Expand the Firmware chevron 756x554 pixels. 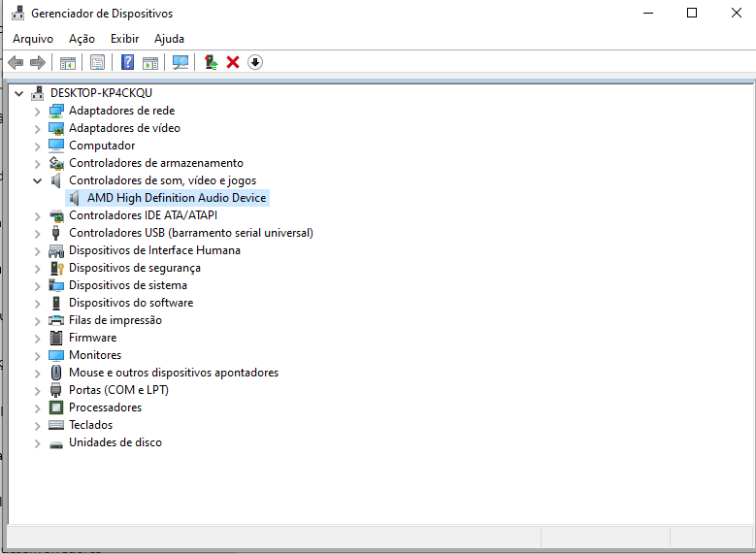pos(37,339)
